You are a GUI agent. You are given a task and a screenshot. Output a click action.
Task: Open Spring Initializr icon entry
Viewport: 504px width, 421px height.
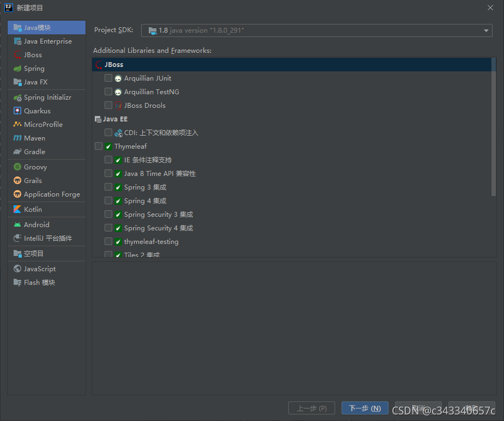17,97
